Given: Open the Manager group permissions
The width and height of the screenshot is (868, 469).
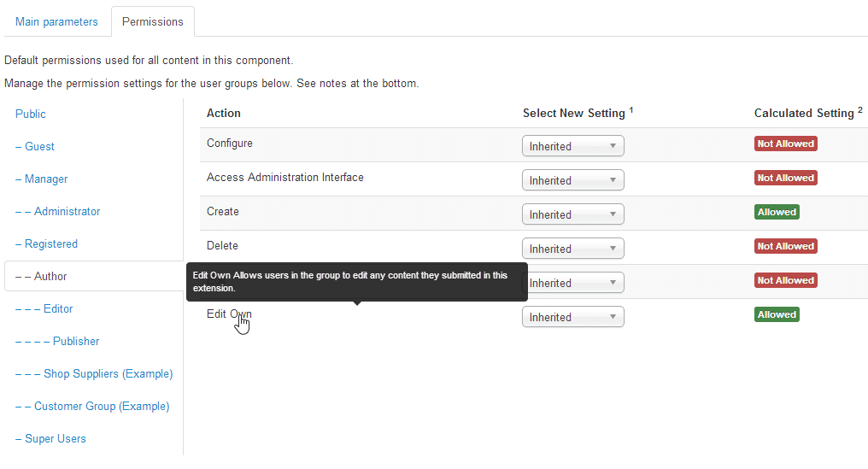Looking at the screenshot, I should click(x=42, y=179).
